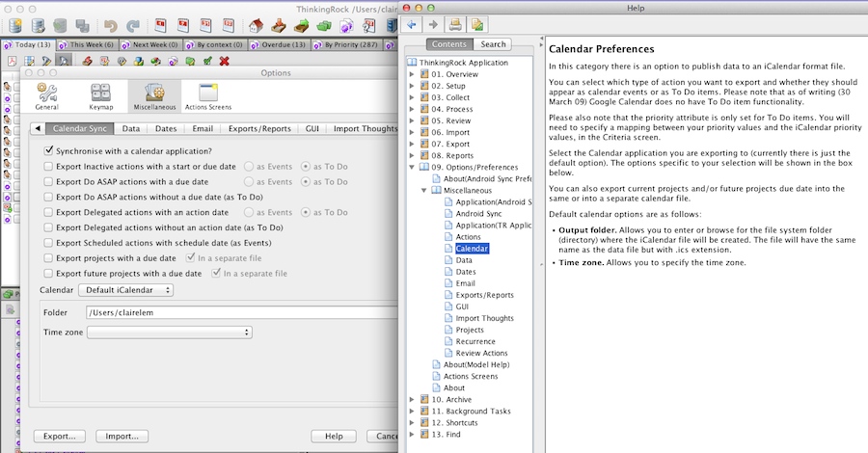This screenshot has height=453, width=868.
Task: Click the Import... button
Action: 121,437
